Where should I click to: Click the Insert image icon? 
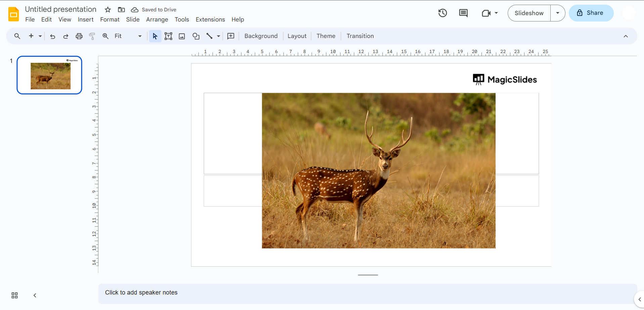(x=182, y=36)
